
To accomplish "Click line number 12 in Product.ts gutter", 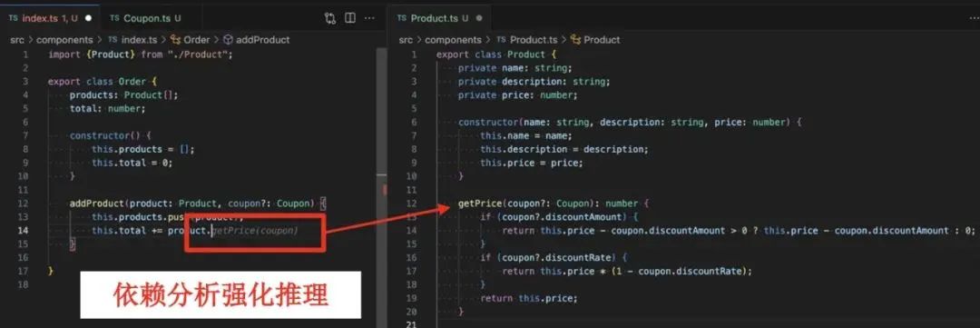I will pos(411,203).
